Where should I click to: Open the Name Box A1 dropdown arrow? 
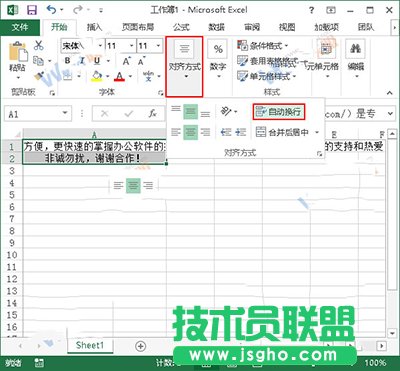point(65,113)
